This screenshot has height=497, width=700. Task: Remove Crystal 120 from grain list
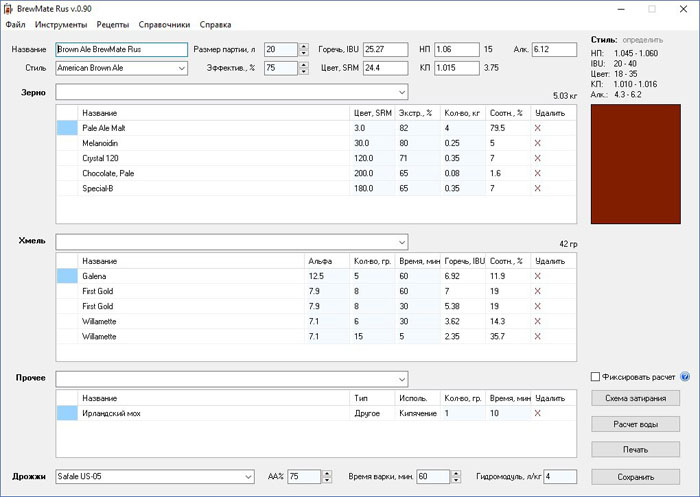[538, 159]
